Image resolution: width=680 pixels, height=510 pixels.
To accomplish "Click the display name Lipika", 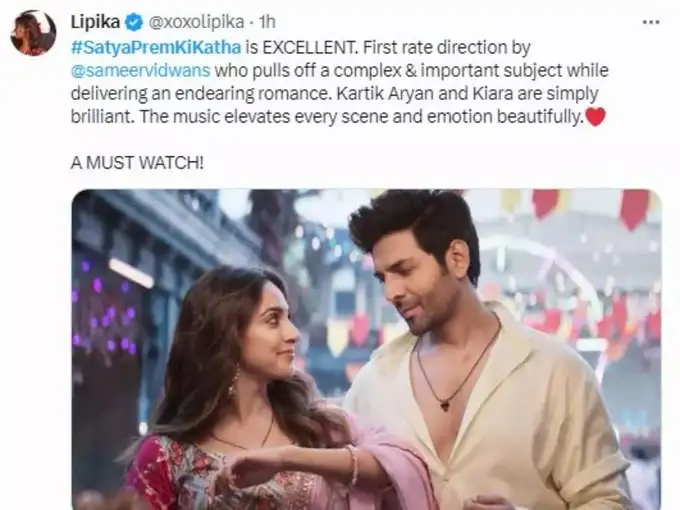I will click(x=95, y=22).
